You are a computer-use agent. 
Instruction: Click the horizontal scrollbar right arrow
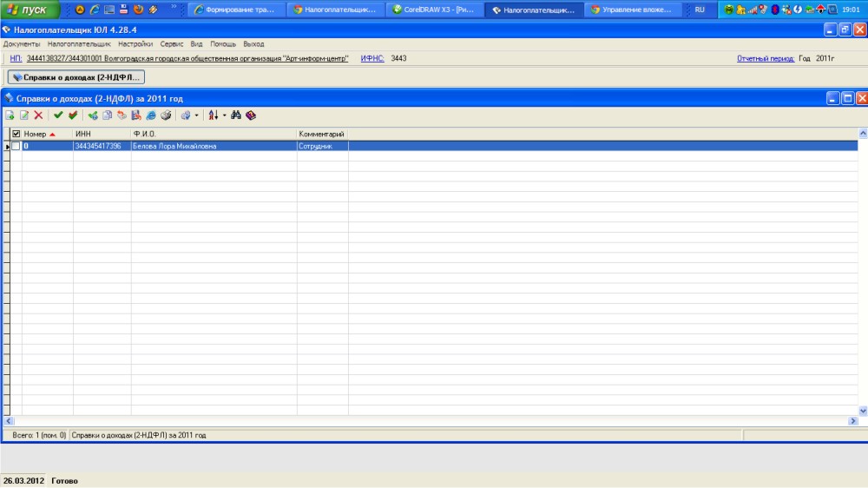tap(852, 420)
